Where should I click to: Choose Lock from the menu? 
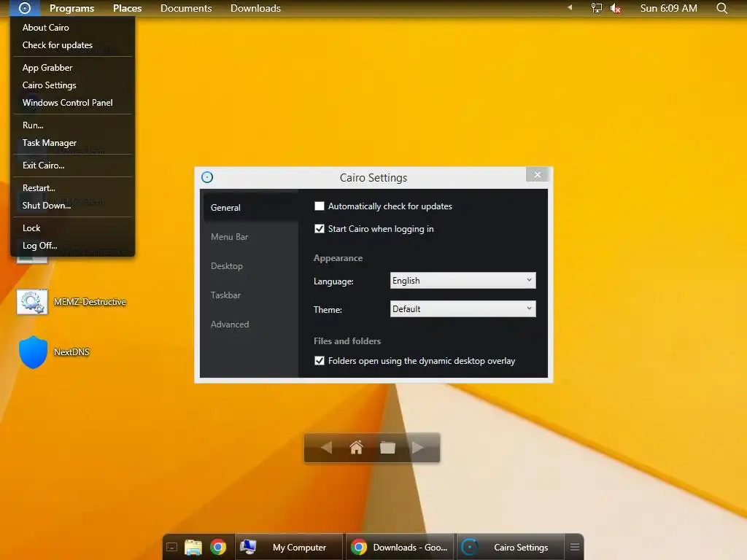pos(72,228)
